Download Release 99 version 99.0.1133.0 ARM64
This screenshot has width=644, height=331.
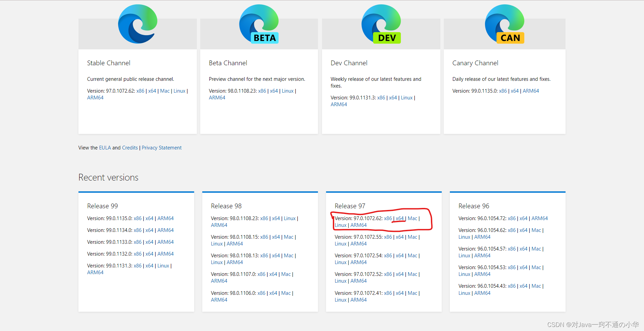(165, 242)
